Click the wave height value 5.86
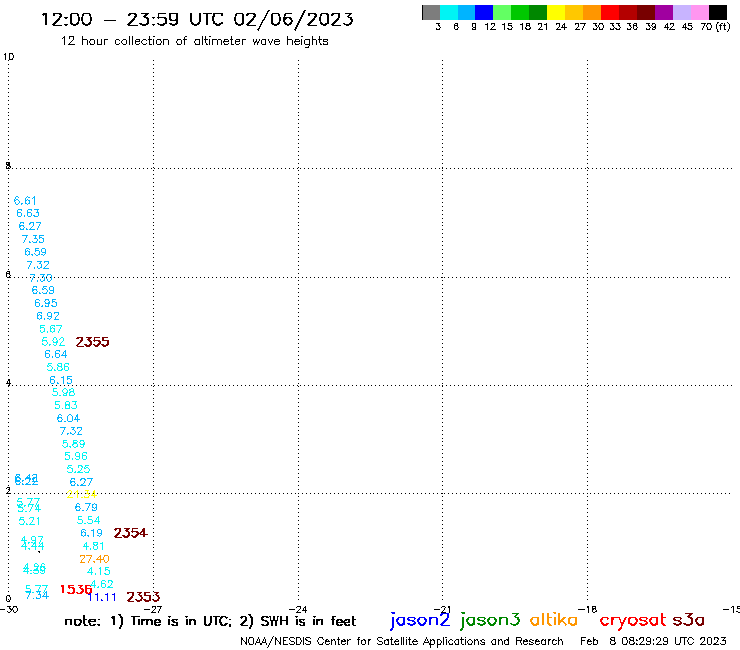This screenshot has height=650, width=740. pos(58,367)
